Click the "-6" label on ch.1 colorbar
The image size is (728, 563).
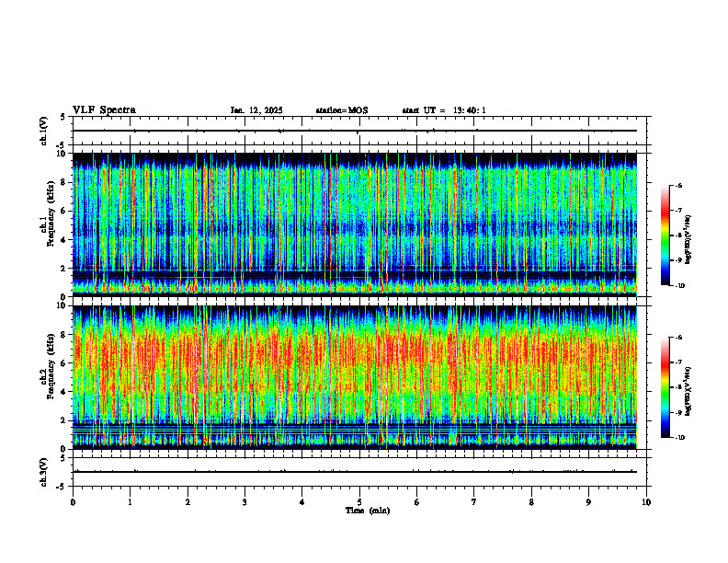coord(678,186)
